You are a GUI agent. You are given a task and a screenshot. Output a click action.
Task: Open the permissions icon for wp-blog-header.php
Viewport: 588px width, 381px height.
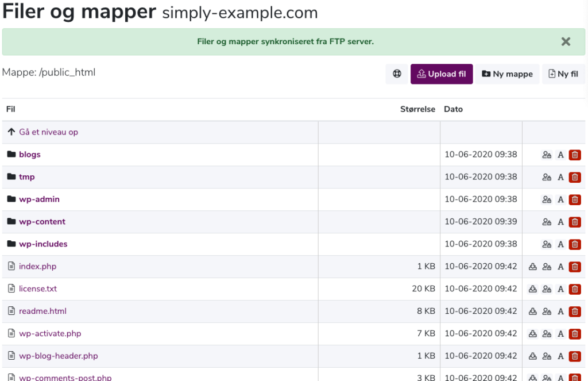pos(547,356)
